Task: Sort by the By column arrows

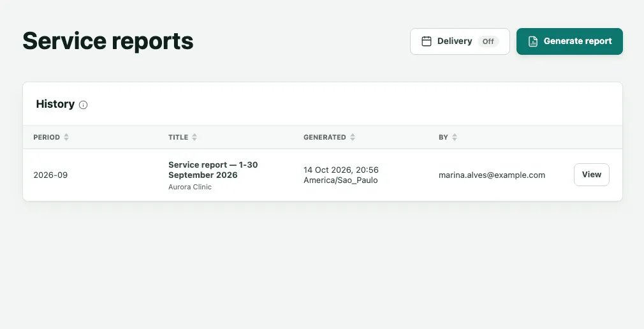Action: point(454,137)
